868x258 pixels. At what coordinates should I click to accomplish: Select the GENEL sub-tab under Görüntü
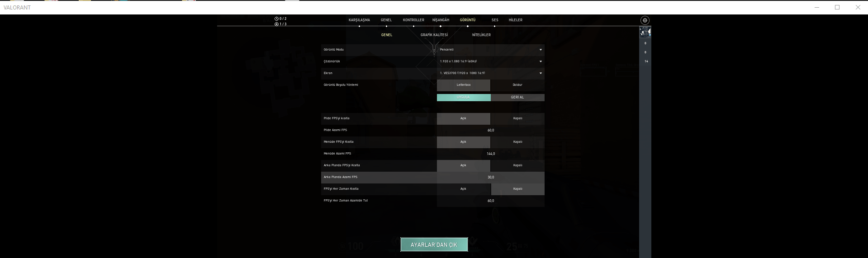(x=387, y=35)
